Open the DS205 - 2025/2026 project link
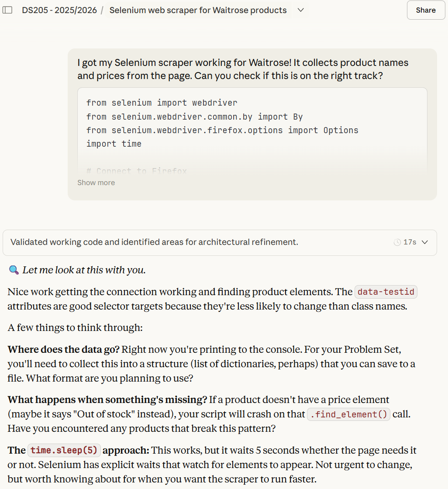The height and width of the screenshot is (489, 448). pyautogui.click(x=59, y=10)
